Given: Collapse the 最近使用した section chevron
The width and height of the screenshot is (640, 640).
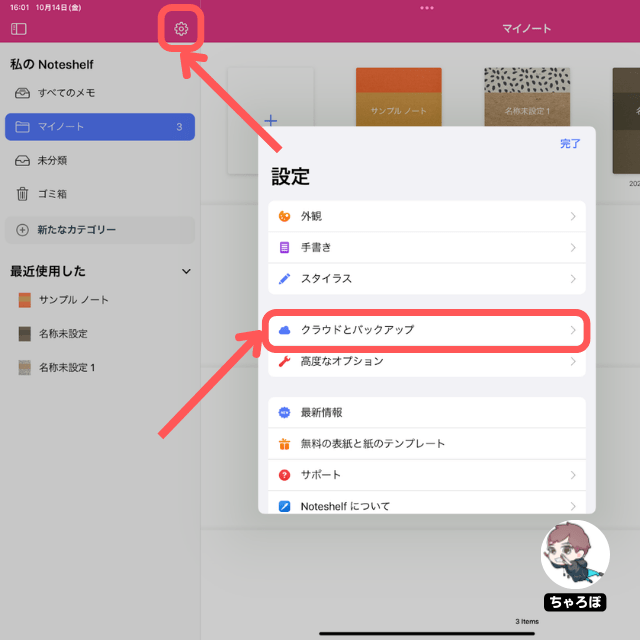Looking at the screenshot, I should point(186,271).
